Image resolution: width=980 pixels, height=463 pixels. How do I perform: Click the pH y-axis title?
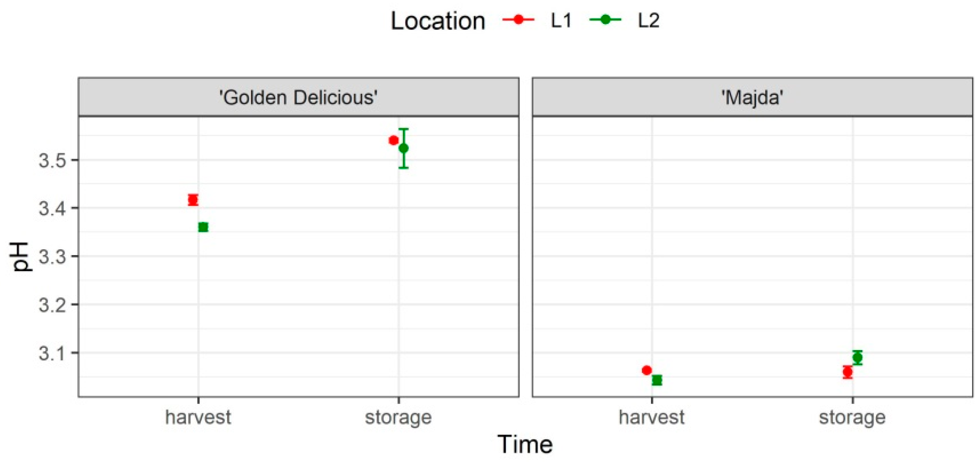coord(20,256)
